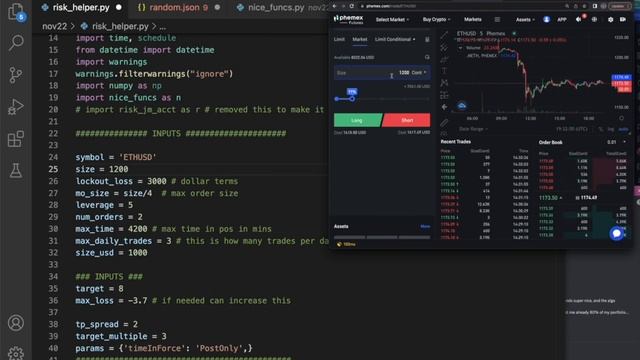The image size is (640, 360).
Task: Open the Markets menu item
Action: pyautogui.click(x=473, y=20)
